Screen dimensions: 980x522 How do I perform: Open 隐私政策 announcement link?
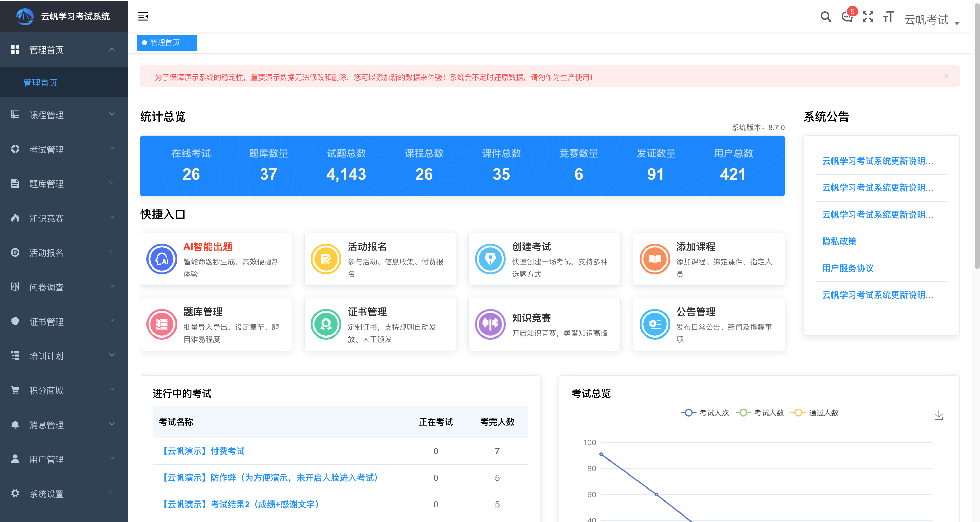pos(839,241)
